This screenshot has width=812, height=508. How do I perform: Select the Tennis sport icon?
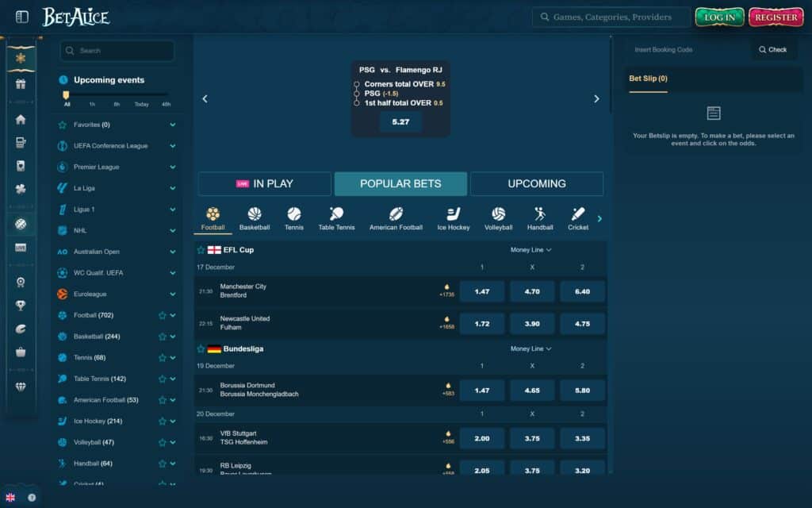tap(294, 216)
